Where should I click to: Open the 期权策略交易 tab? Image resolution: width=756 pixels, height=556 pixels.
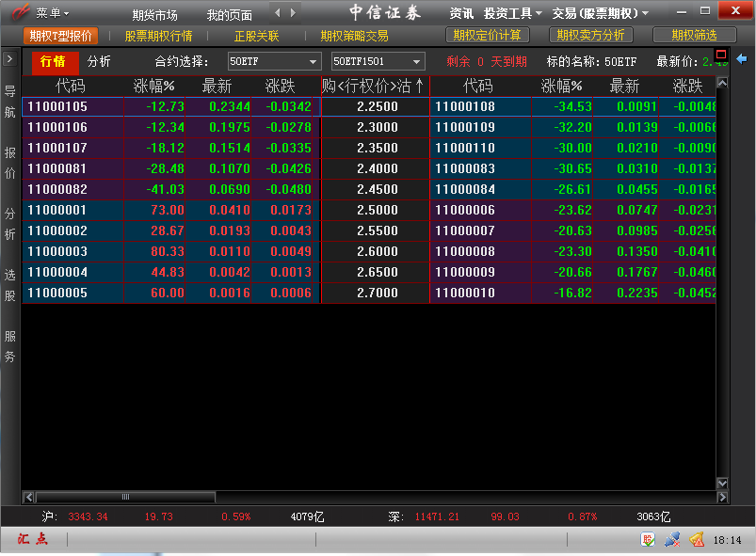coord(354,36)
